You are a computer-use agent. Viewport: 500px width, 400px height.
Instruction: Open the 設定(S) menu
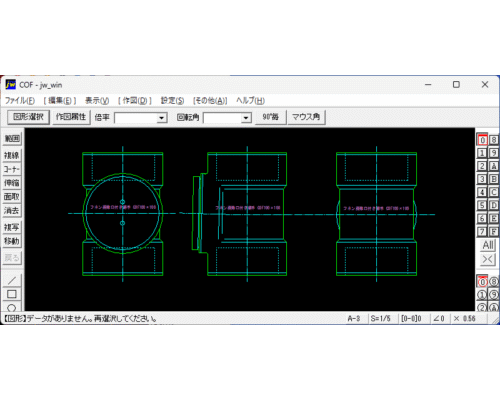point(172,100)
